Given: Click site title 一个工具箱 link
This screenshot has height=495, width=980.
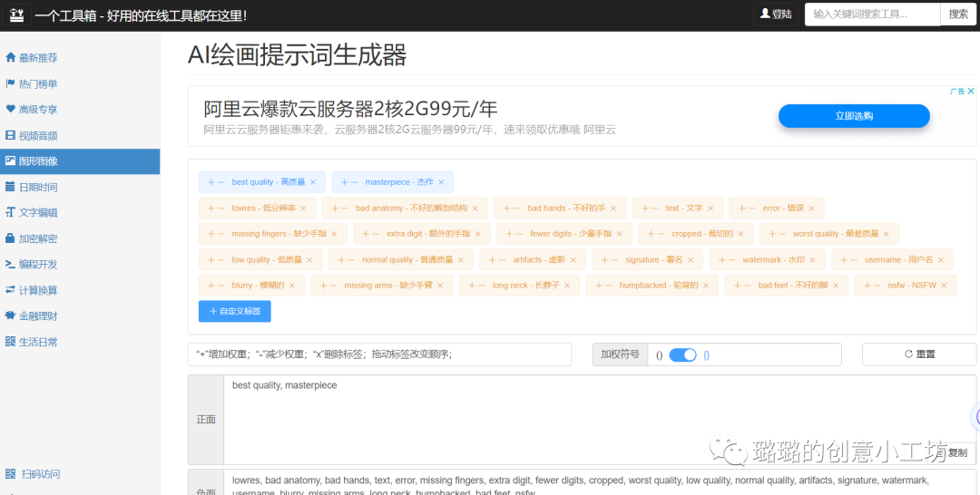Looking at the screenshot, I should (x=141, y=15).
